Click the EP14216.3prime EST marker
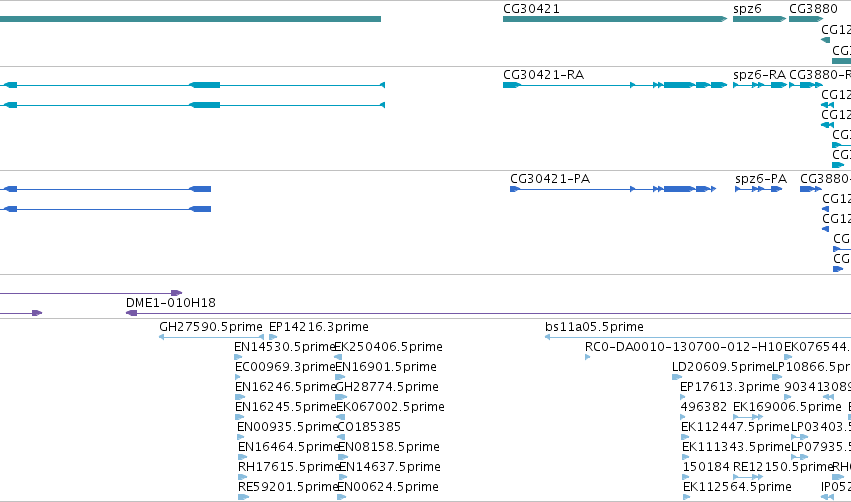Image resolution: width=851 pixels, height=502 pixels. (x=273, y=337)
